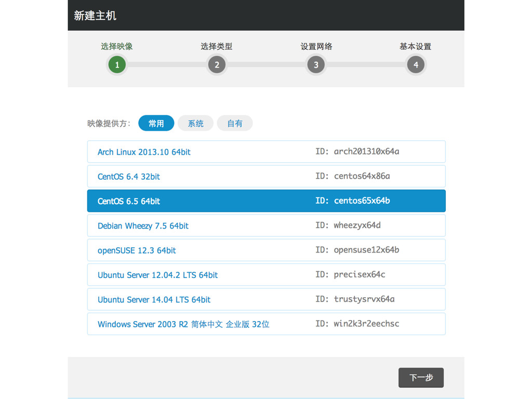Click the 设置网络 step label

pyautogui.click(x=316, y=46)
